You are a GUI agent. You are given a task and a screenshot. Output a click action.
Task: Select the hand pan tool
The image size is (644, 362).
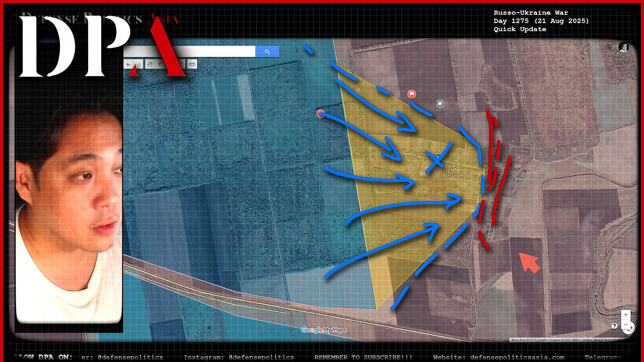[x=149, y=64]
